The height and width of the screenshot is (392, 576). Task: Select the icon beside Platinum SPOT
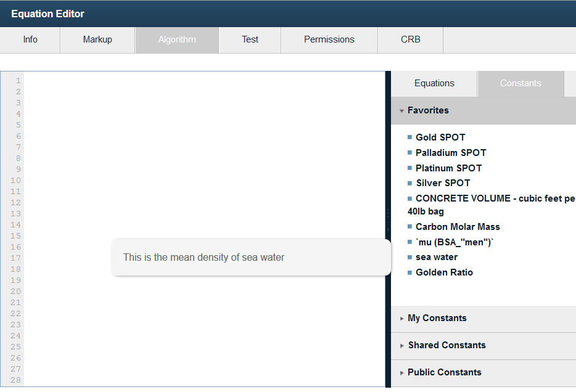(x=410, y=168)
